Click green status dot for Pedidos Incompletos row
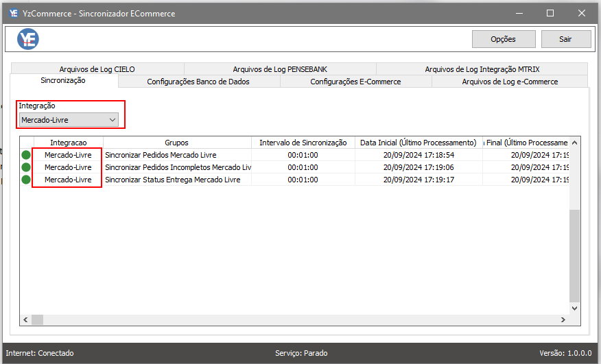601x364 pixels. pyautogui.click(x=26, y=167)
